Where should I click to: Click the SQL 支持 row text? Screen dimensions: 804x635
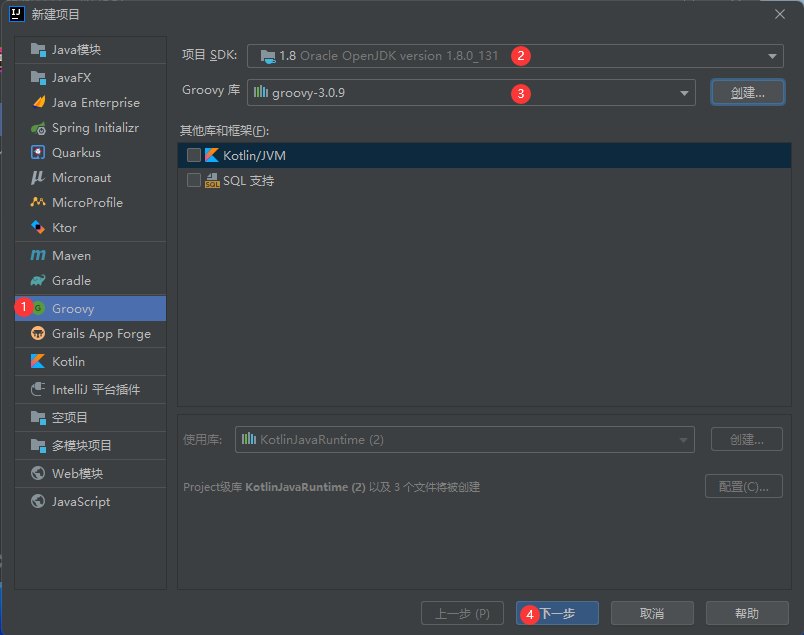pyautogui.click(x=249, y=181)
